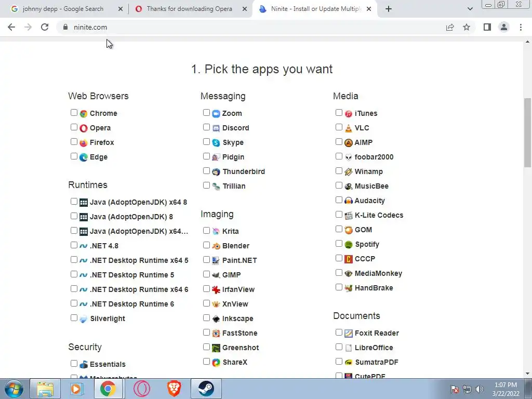Enable the .NET 4.8 checkbox
The image size is (532, 399).
coord(74,245)
